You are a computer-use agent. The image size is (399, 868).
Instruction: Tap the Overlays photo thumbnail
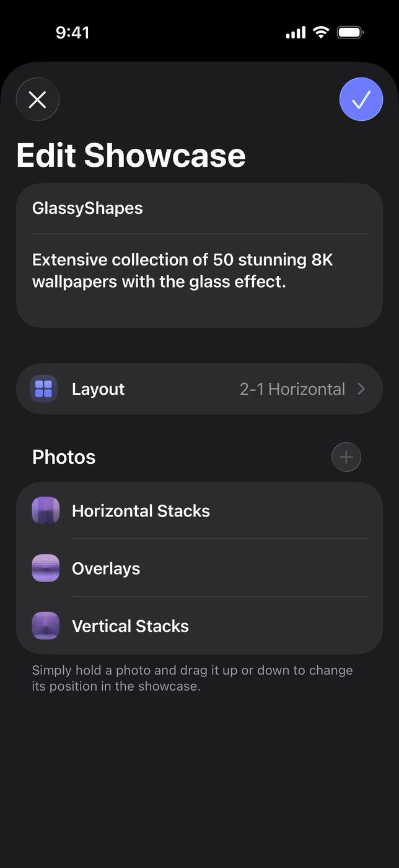tap(46, 569)
